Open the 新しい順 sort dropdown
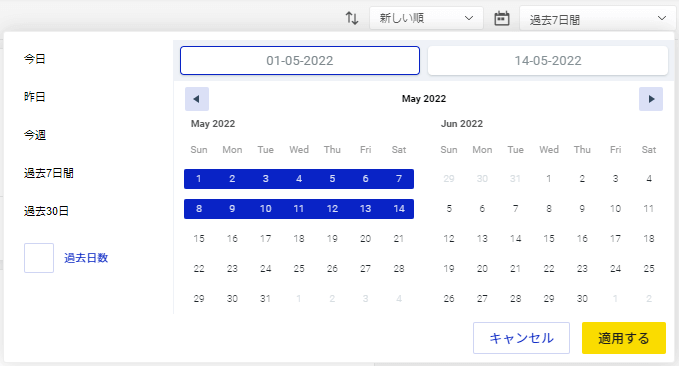The height and width of the screenshot is (366, 679). pos(426,18)
